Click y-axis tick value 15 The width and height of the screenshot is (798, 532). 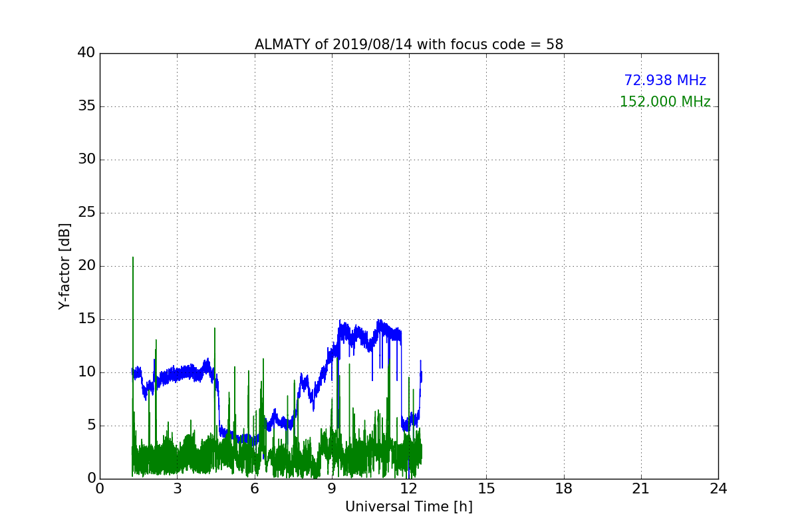click(x=86, y=319)
